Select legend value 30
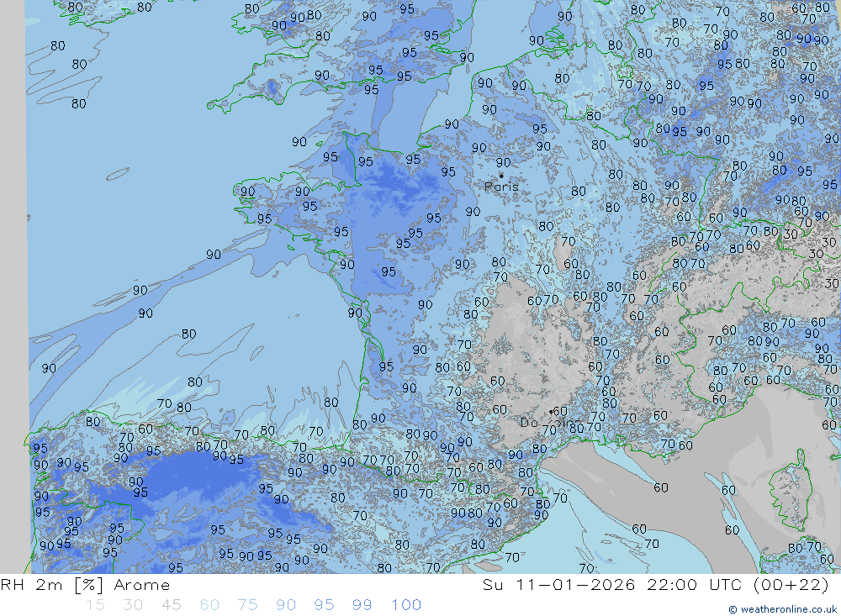 133,605
